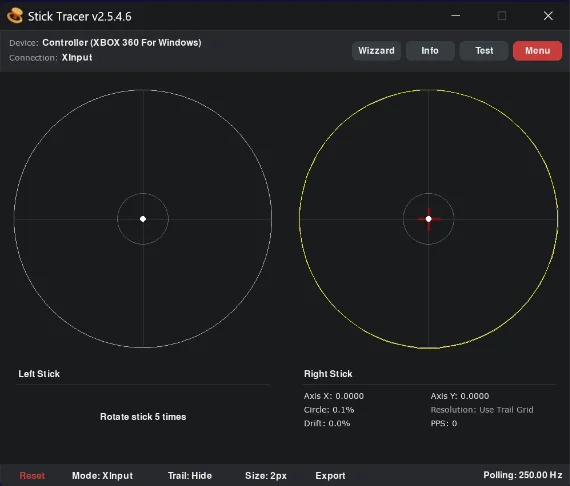Open the Info panel
This screenshot has width=570, height=486.
(x=430, y=51)
